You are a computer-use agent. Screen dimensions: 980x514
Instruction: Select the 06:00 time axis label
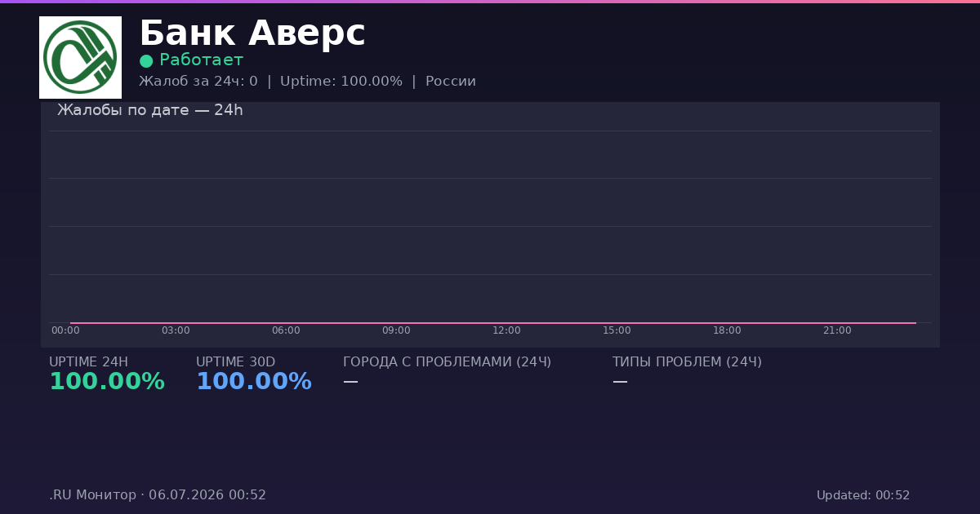(x=286, y=330)
